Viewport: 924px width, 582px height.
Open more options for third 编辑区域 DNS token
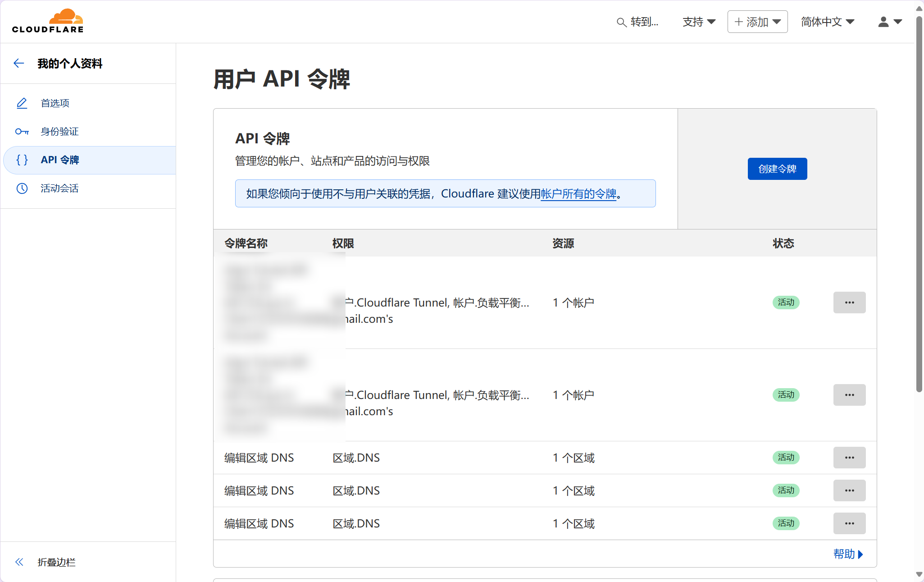(849, 523)
